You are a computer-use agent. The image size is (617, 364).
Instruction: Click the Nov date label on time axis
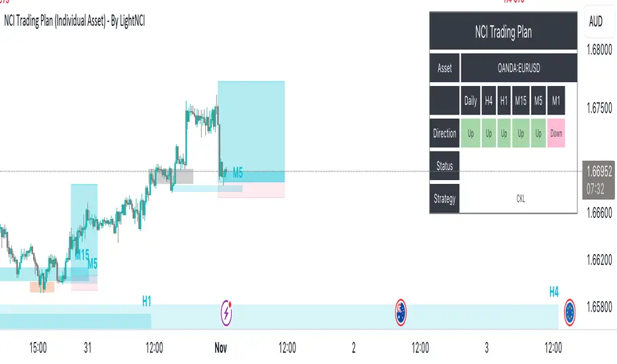(x=220, y=347)
